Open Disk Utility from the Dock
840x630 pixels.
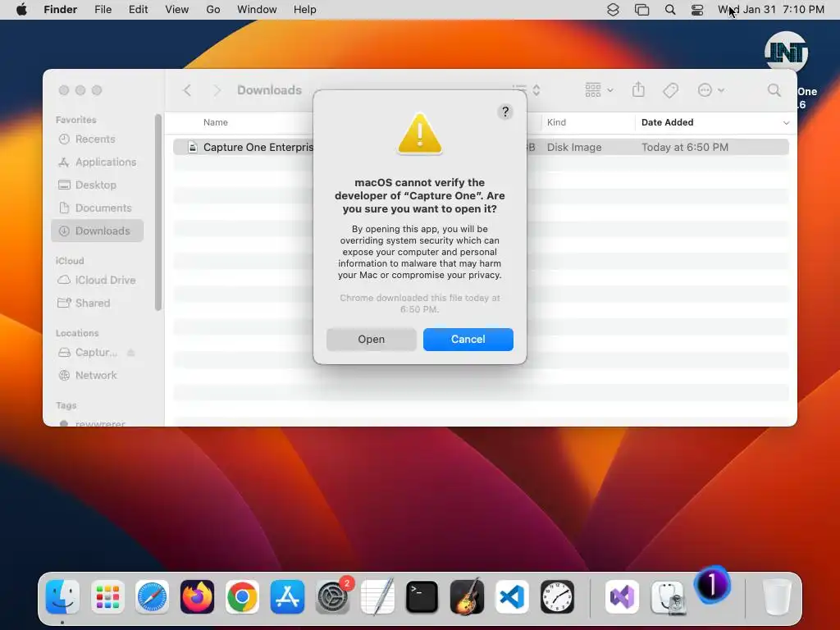[668, 596]
